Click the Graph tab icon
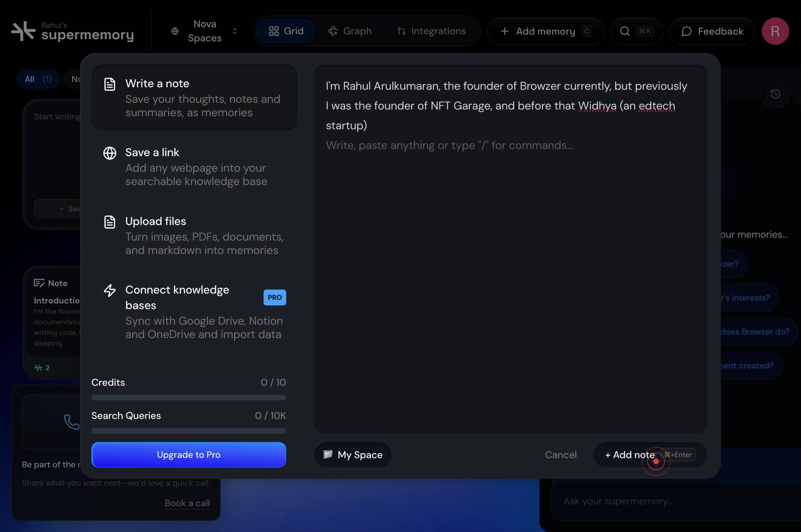Screen dimensions: 801x532 point(333,31)
